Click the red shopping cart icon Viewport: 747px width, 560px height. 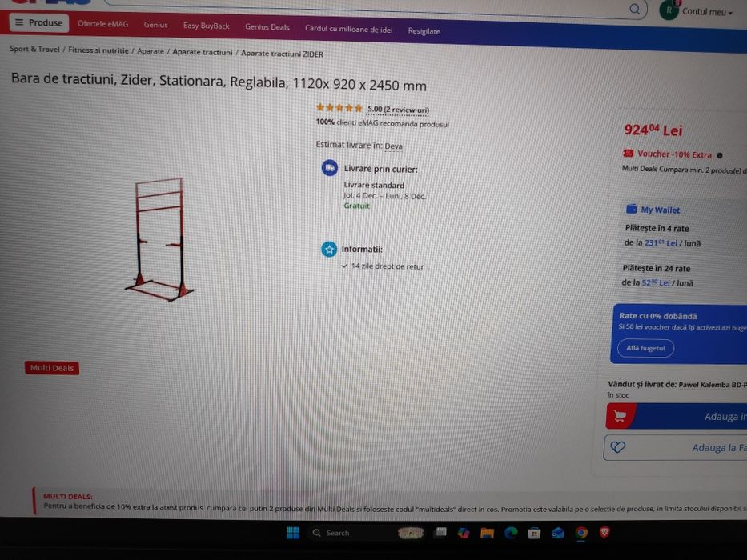click(620, 416)
